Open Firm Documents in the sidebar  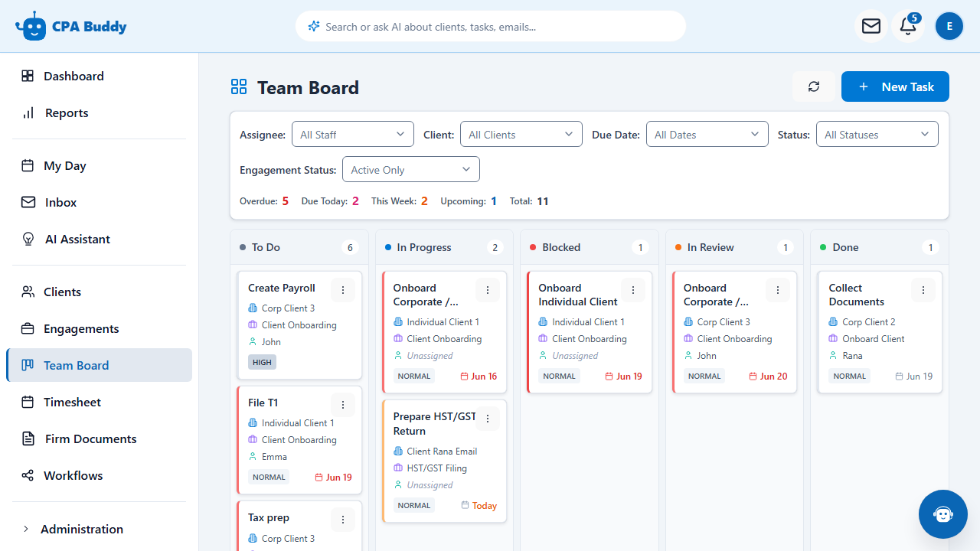pyautogui.click(x=99, y=439)
